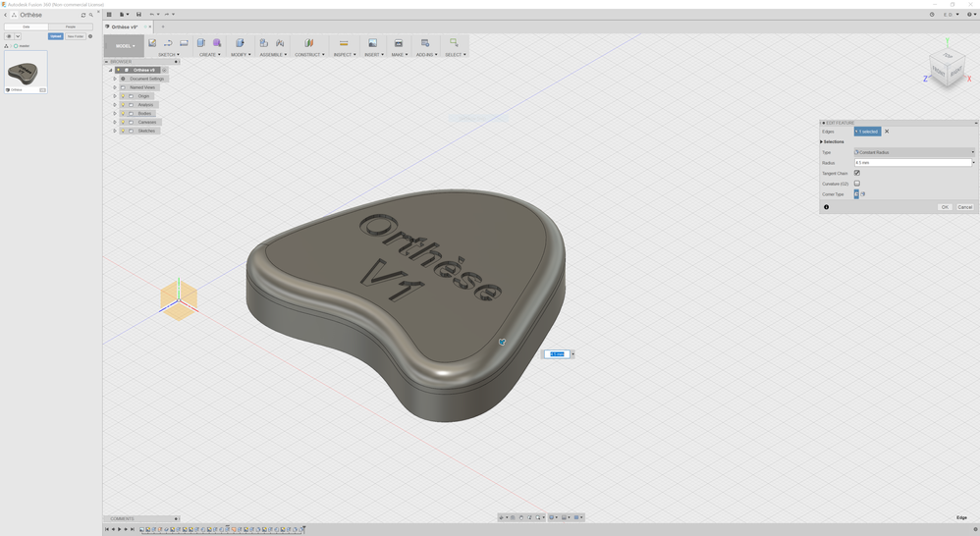Image resolution: width=980 pixels, height=536 pixels.
Task: Click the Save icon in top bar
Action: point(138,15)
